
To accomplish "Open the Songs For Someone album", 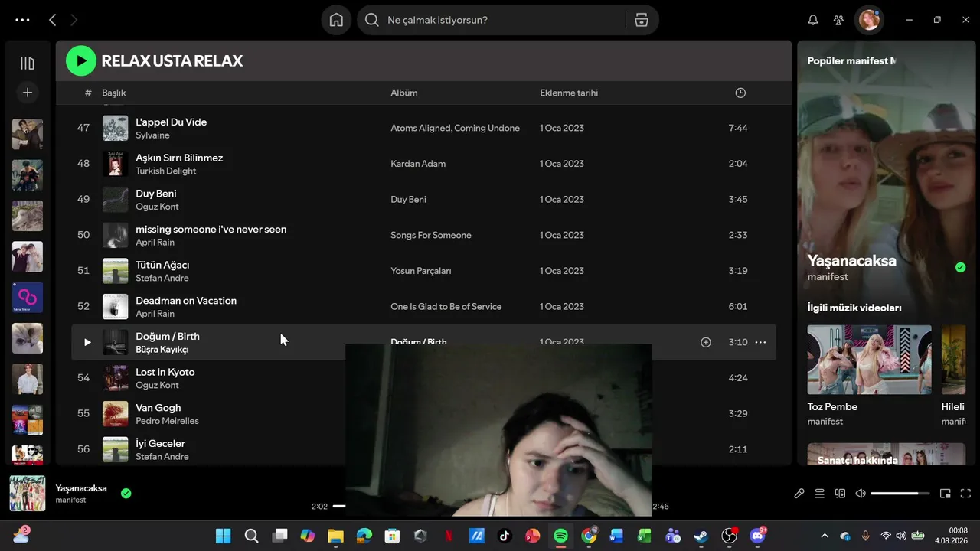I will click(x=431, y=235).
